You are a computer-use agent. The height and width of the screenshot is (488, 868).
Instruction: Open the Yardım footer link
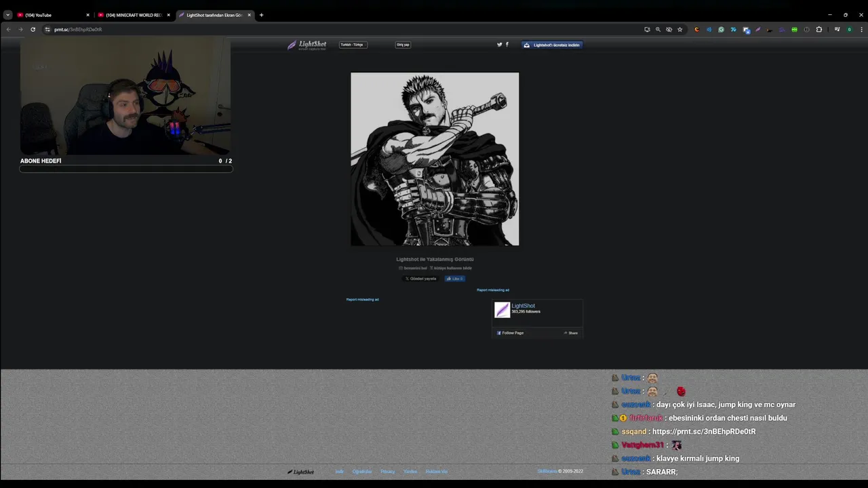click(410, 472)
